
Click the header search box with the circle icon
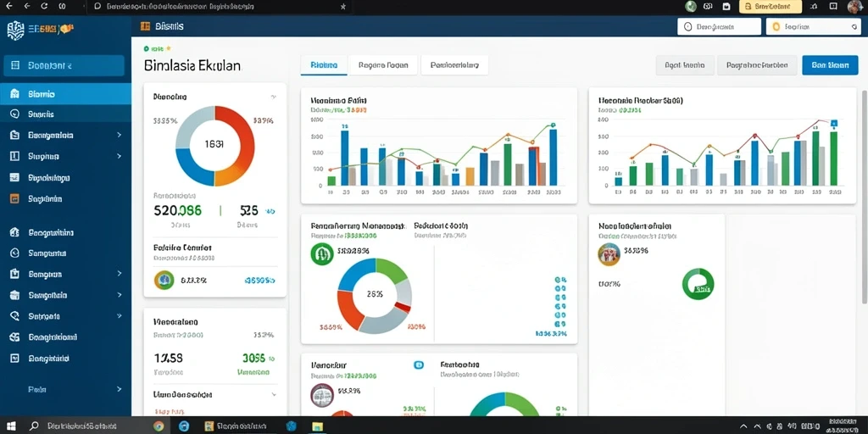(719, 26)
